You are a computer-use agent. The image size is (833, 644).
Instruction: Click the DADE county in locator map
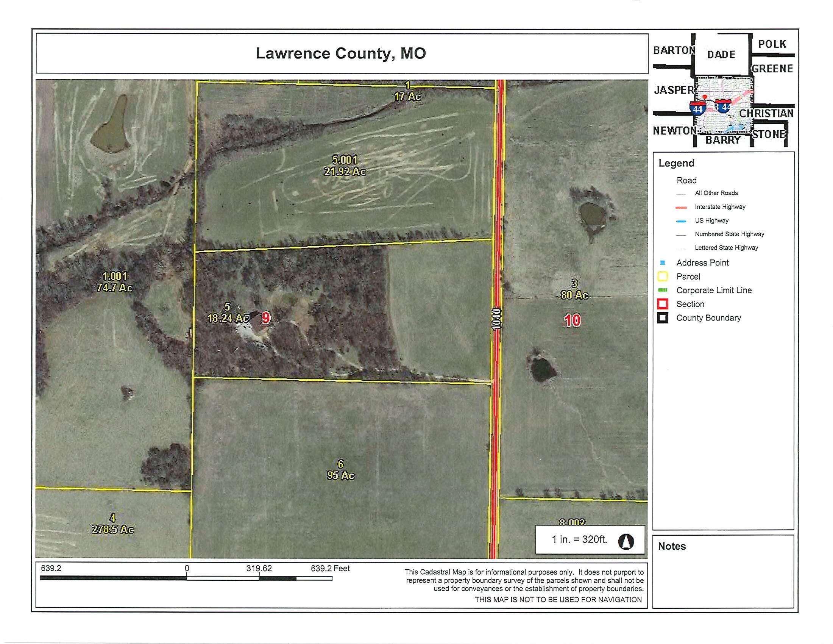[721, 55]
